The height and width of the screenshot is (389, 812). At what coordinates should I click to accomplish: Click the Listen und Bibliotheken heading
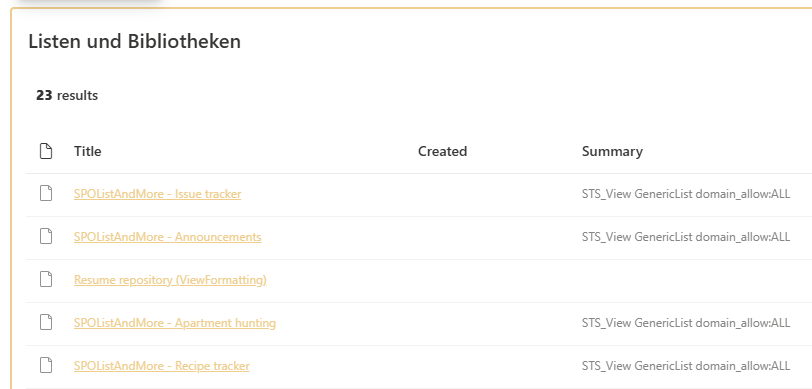(x=134, y=41)
